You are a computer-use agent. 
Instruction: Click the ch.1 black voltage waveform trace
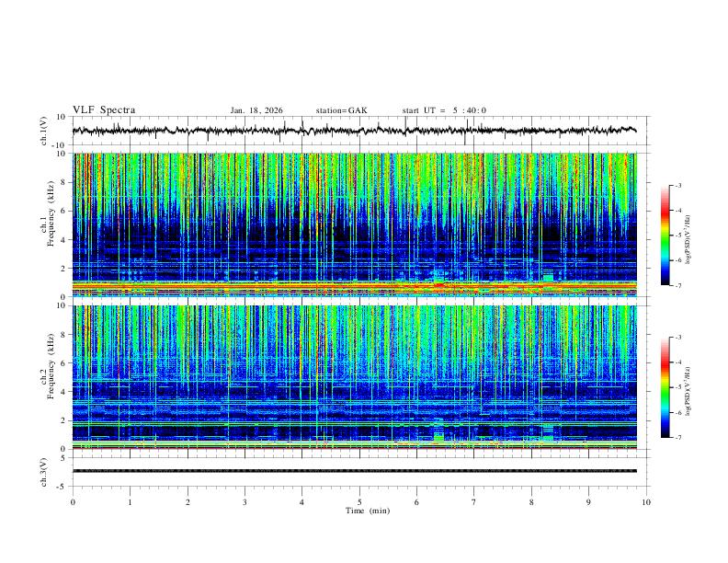354,131
